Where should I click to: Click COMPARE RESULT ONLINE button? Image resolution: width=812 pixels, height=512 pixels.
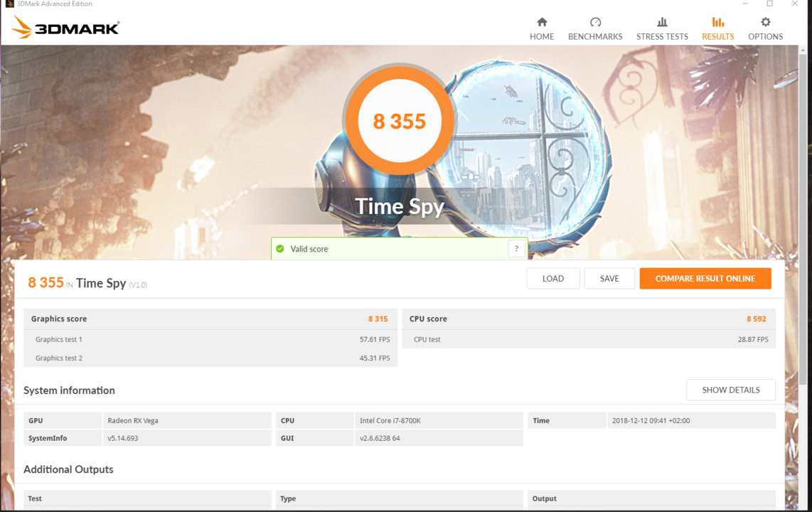tap(705, 279)
